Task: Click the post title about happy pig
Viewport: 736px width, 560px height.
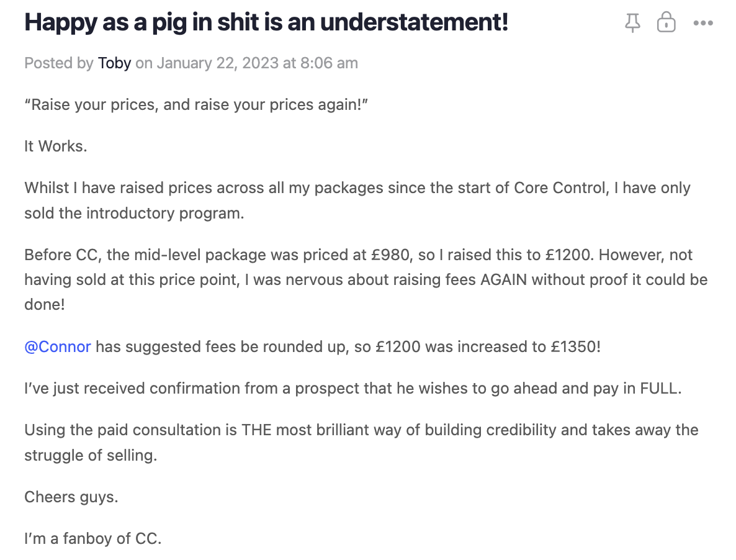Action: (x=266, y=22)
